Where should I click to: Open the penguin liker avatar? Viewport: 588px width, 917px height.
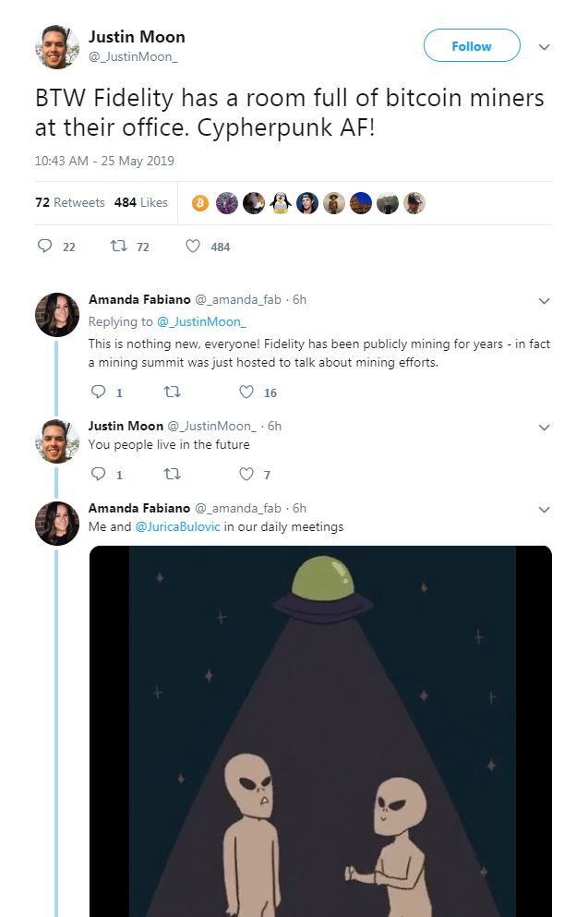[x=281, y=203]
